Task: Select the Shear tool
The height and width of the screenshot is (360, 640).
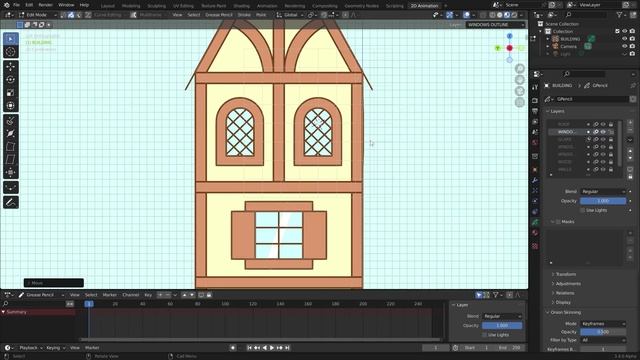Action: (11, 160)
